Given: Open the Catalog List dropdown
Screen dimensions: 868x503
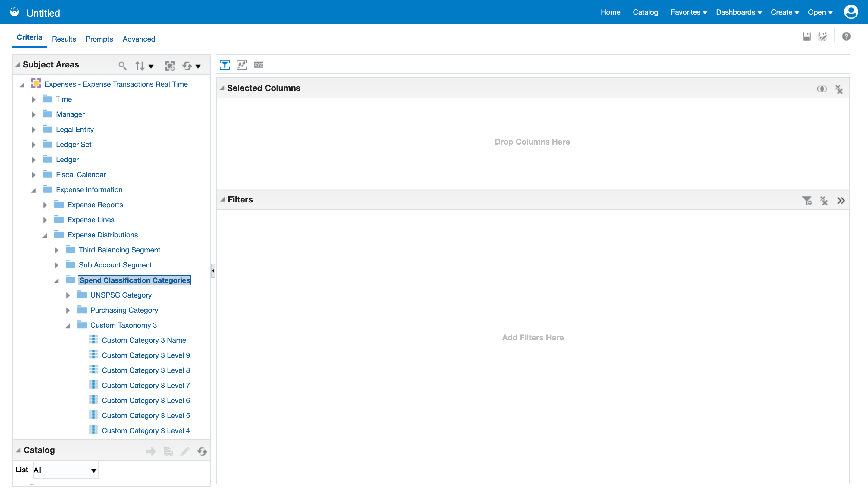Looking at the screenshot, I should pos(93,470).
